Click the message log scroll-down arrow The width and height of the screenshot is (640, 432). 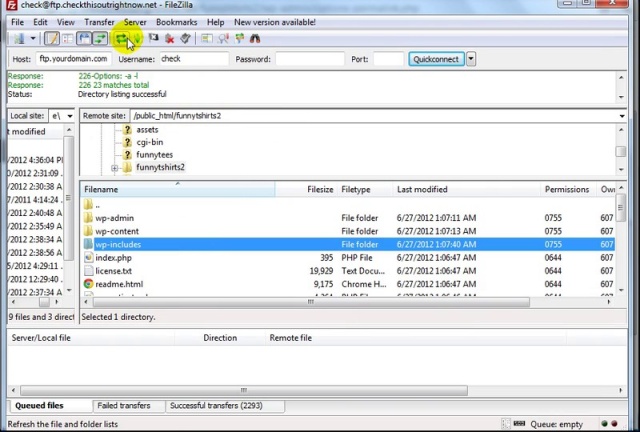(621, 97)
